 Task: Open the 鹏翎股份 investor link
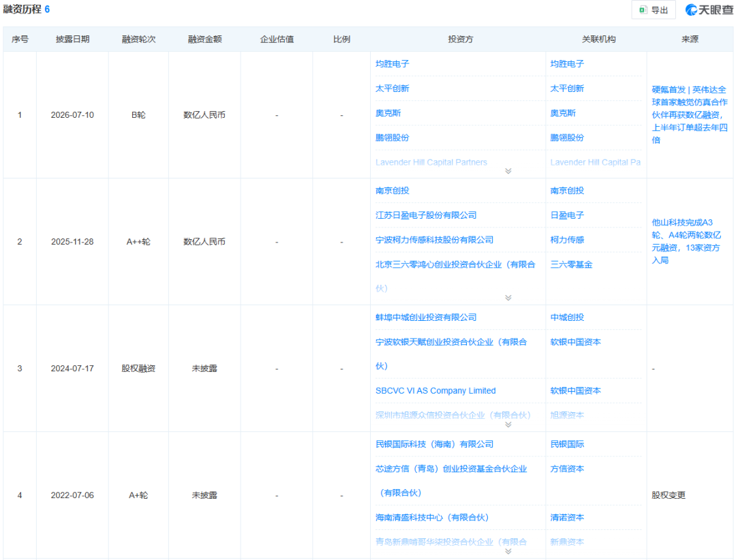coord(393,138)
